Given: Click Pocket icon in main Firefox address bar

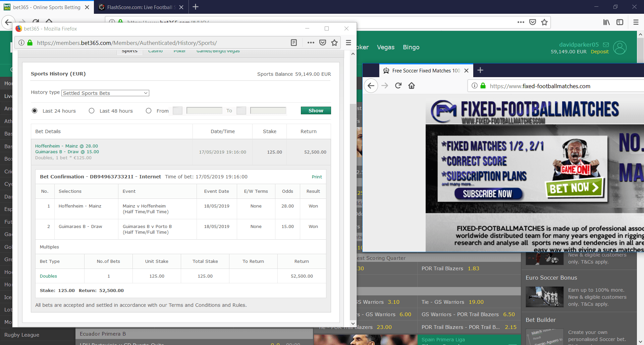Looking at the screenshot, I should point(533,22).
